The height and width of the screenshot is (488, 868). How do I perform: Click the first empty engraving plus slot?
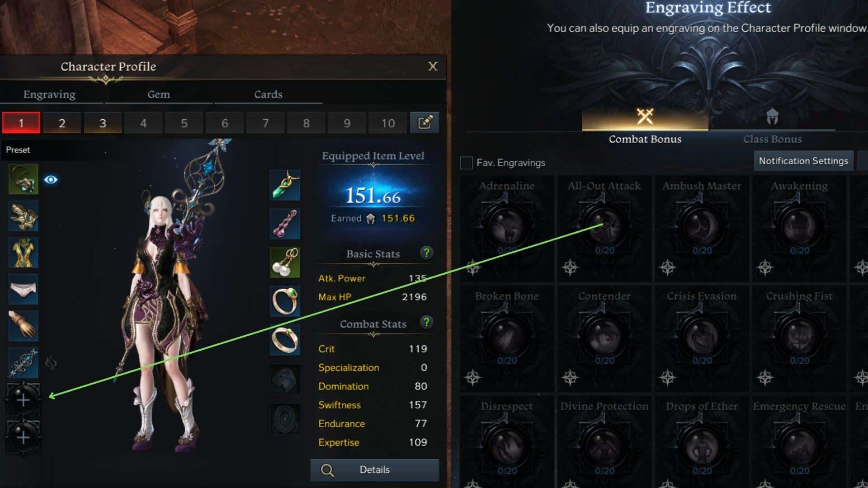23,399
